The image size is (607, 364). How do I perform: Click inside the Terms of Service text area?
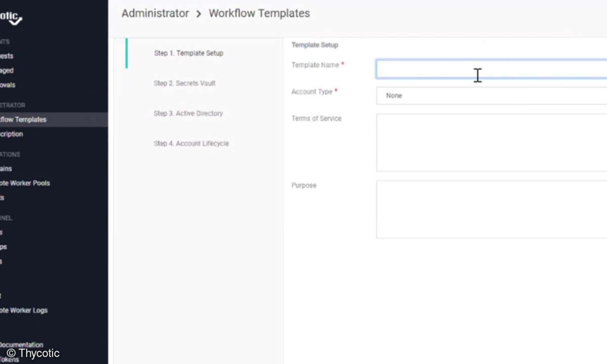point(491,143)
